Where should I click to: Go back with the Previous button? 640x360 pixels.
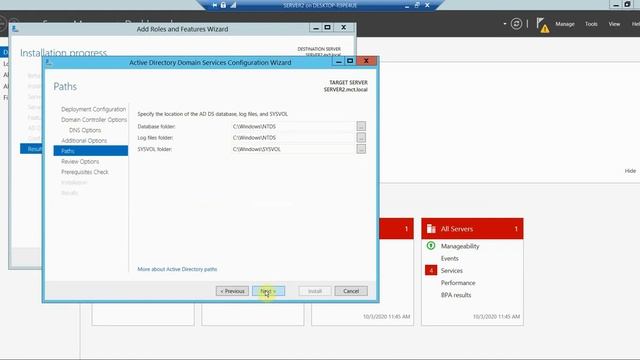tap(232, 291)
